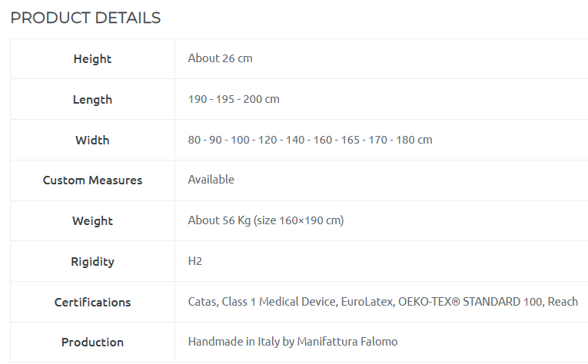Image resolution: width=588 pixels, height=364 pixels.
Task: Click the 'Available' value text
Action: [x=211, y=180]
